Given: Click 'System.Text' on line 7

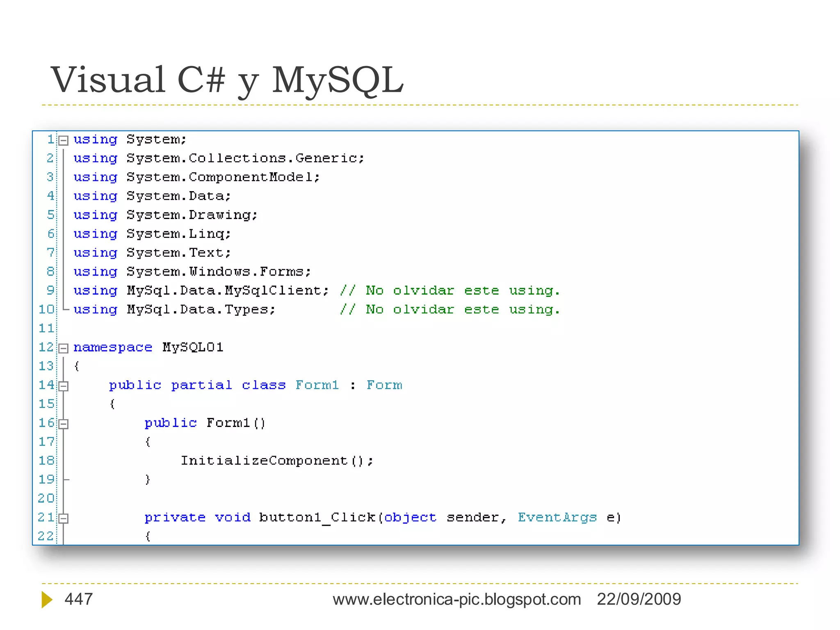Looking at the screenshot, I should (176, 253).
